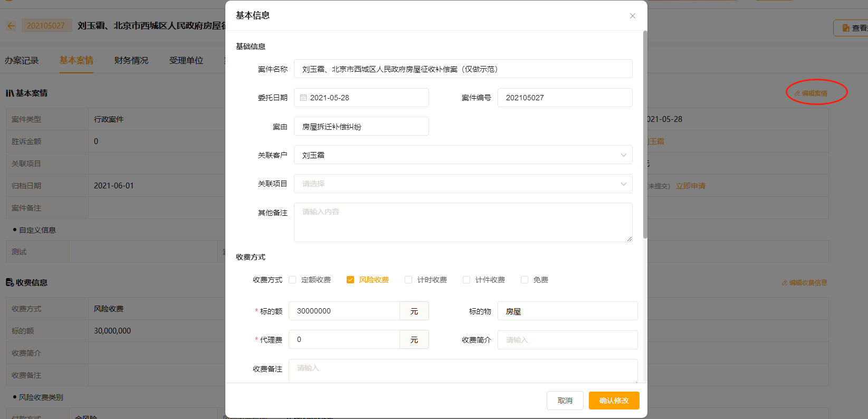The image size is (868, 419).
Task: Click the 编辑案情 pencil icon
Action: point(797,93)
